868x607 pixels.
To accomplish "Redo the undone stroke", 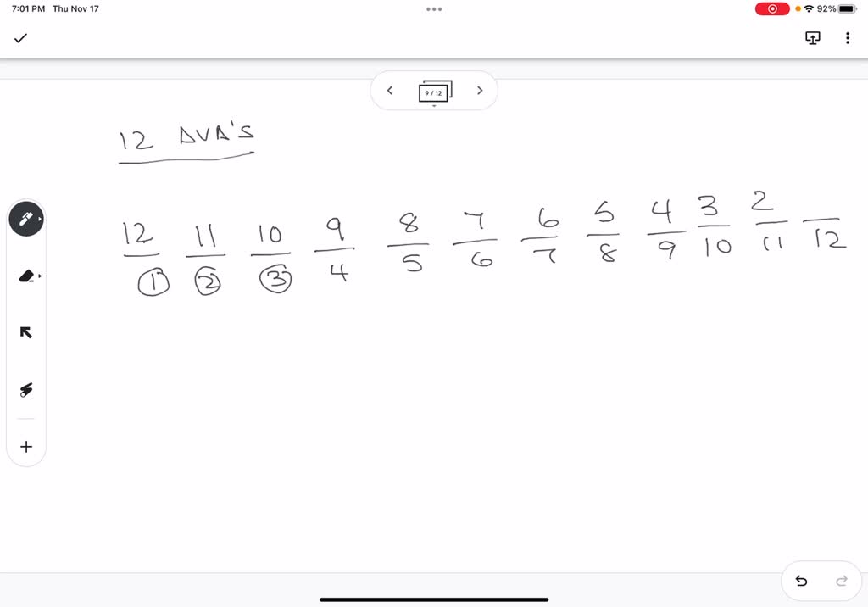I will (842, 581).
